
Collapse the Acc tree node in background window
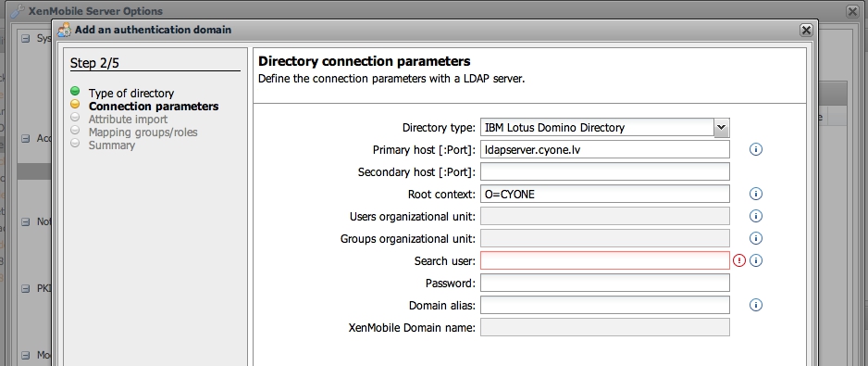26,139
